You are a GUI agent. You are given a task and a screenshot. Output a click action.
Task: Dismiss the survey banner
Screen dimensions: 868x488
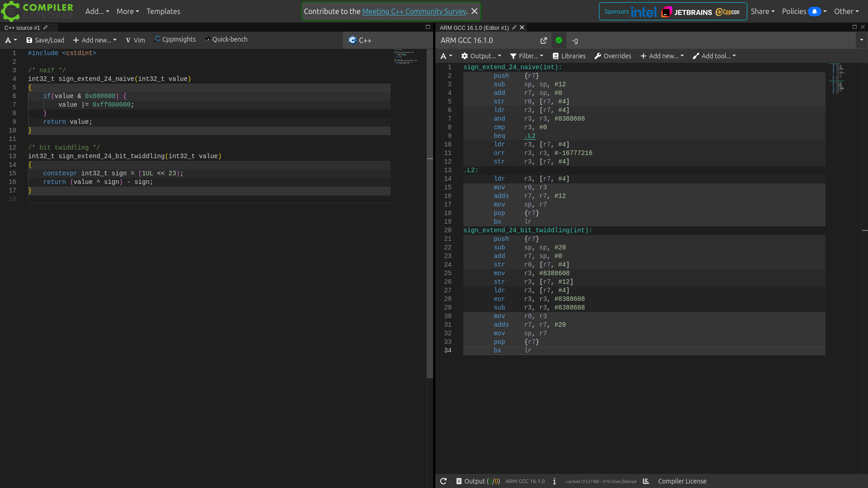474,11
